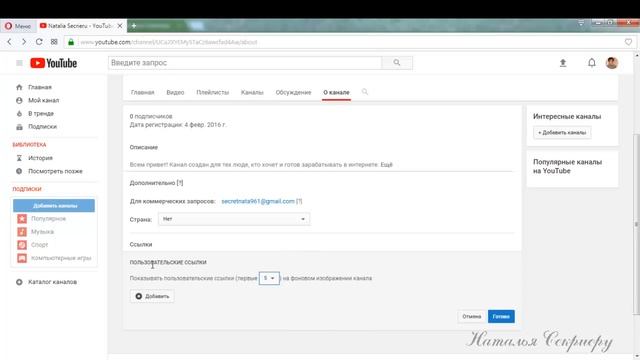The height and width of the screenshot is (360, 640).
Task: Go forward in browser history
Action: tap(24, 42)
